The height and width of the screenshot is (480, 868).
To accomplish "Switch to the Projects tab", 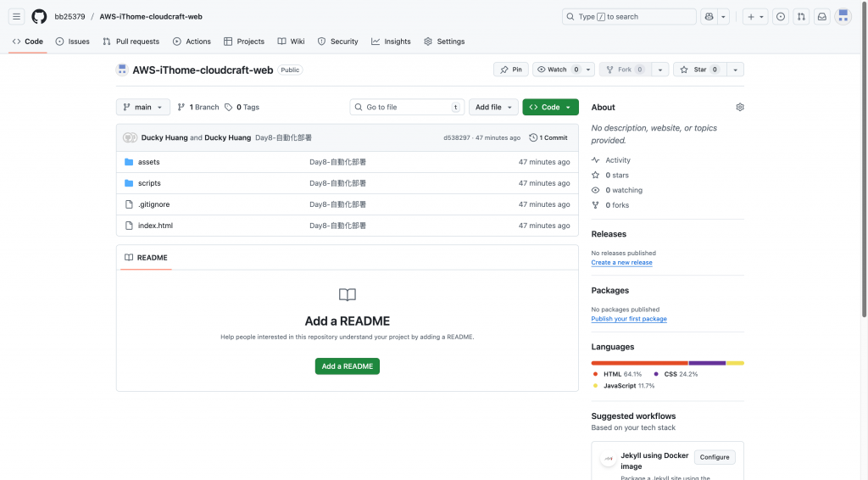I will point(244,42).
